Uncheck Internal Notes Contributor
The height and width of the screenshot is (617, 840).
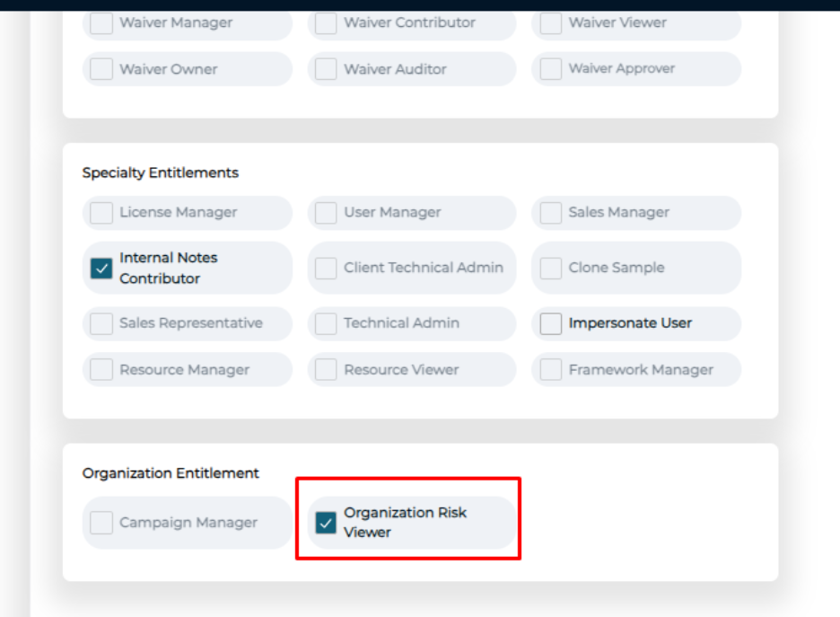[x=101, y=268]
